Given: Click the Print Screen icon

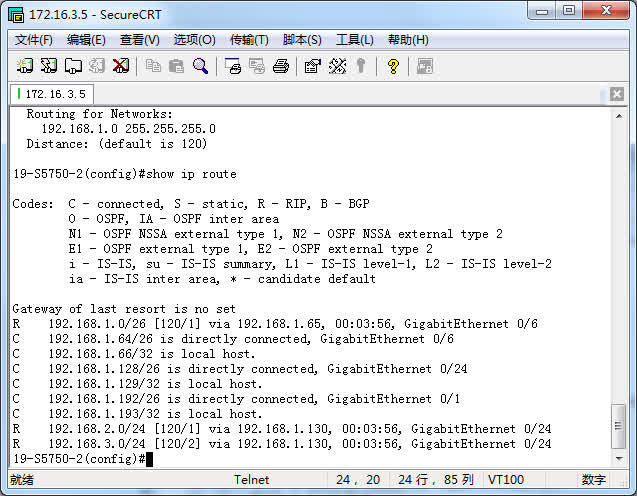Looking at the screenshot, I should coord(233,66).
